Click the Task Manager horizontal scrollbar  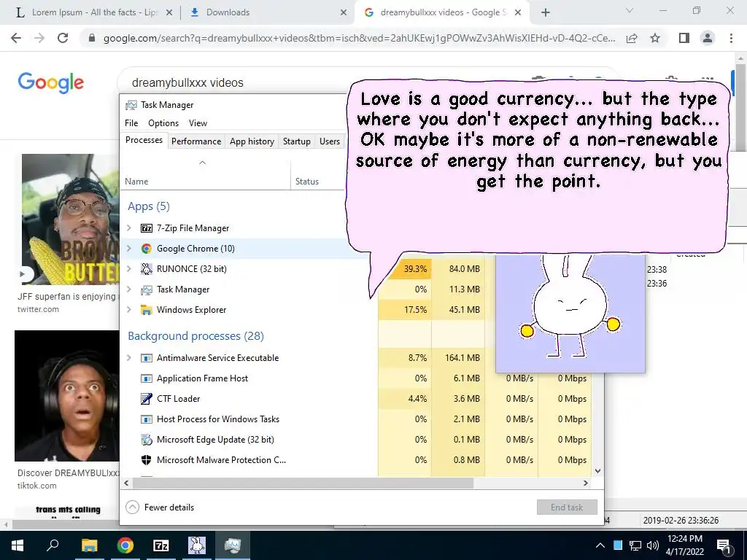303,483
